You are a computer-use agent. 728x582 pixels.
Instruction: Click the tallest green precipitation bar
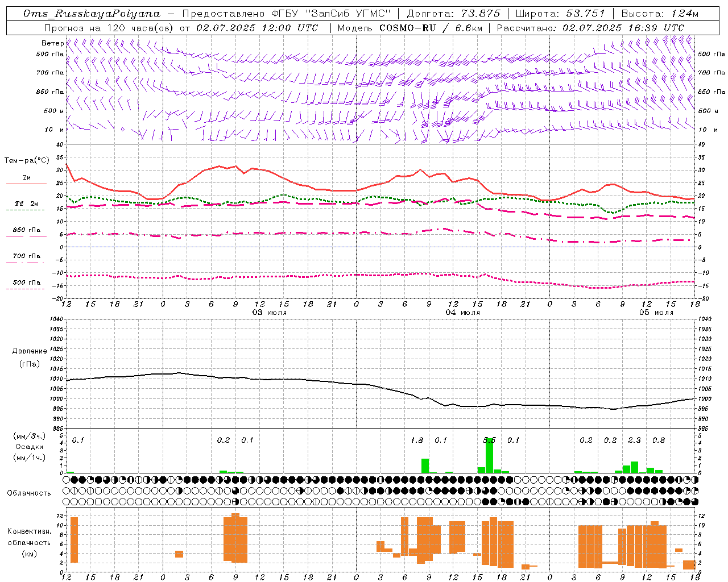[489, 455]
